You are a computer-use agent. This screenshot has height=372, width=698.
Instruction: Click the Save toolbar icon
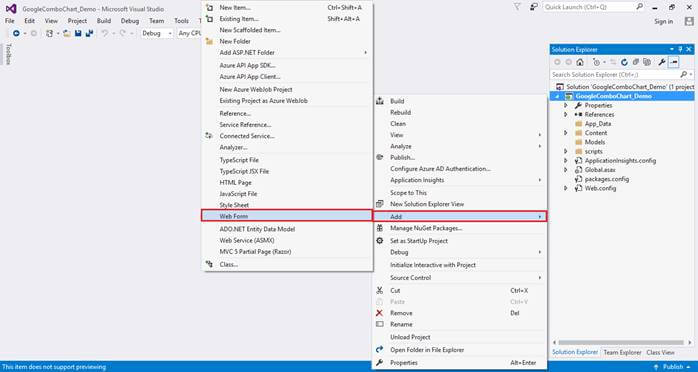click(x=78, y=33)
